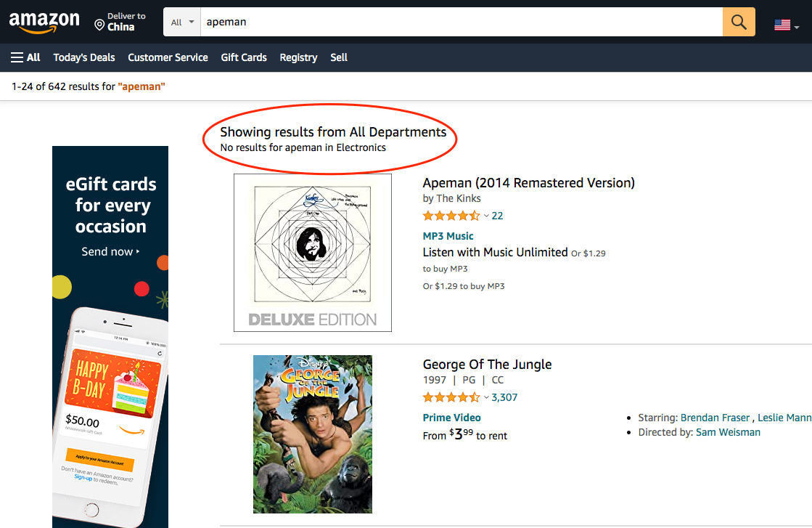
Task: Open the hamburger All menu
Action: pos(25,57)
